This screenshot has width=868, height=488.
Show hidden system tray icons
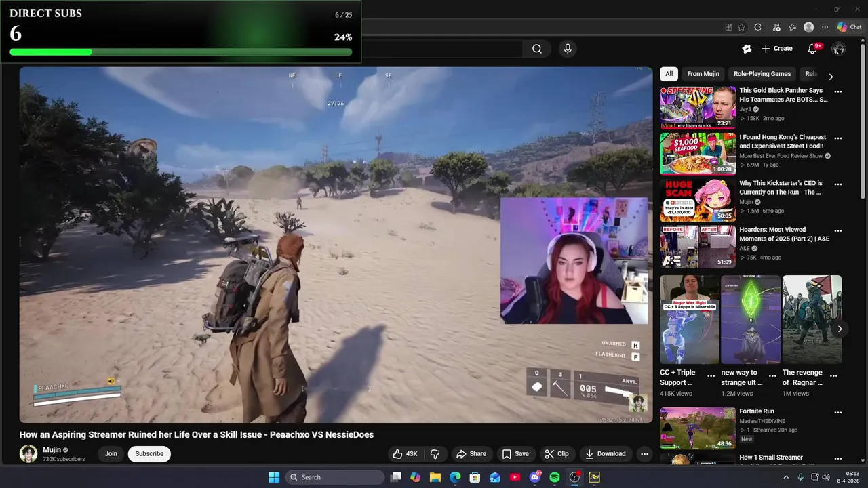786,477
